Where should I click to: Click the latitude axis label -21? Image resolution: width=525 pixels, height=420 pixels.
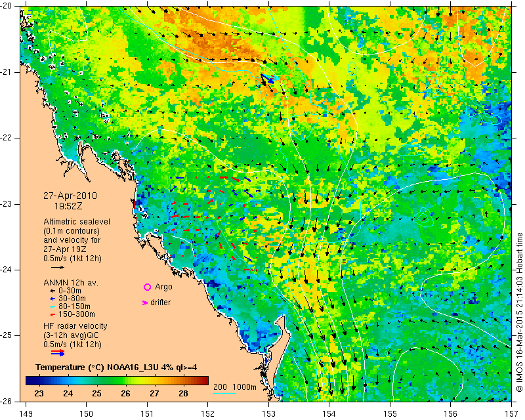coord(6,72)
